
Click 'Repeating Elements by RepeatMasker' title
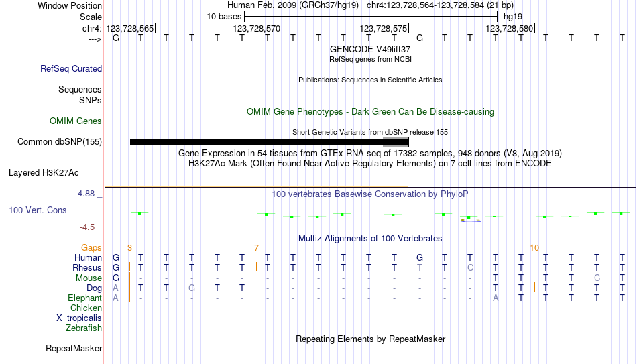[370, 339]
